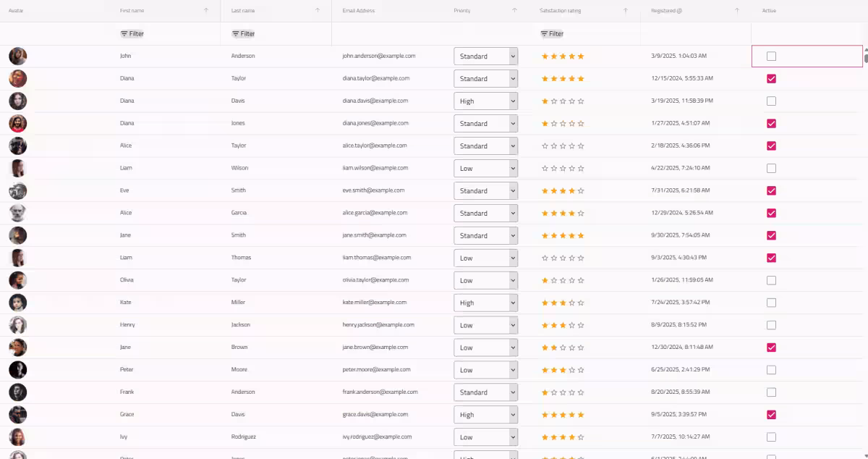The width and height of the screenshot is (868, 459).
Task: Click third star in Alice Taylor's rating
Action: point(563,146)
